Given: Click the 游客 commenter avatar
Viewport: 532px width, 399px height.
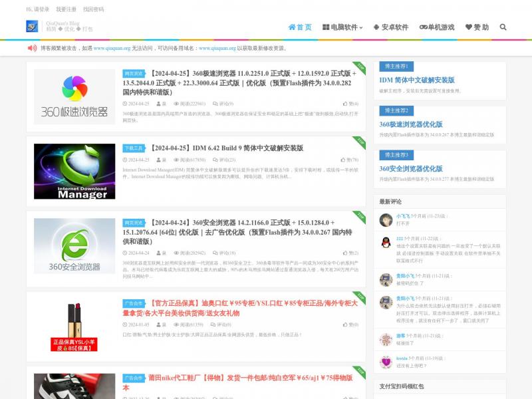Looking at the screenshot, I should tap(385, 340).
